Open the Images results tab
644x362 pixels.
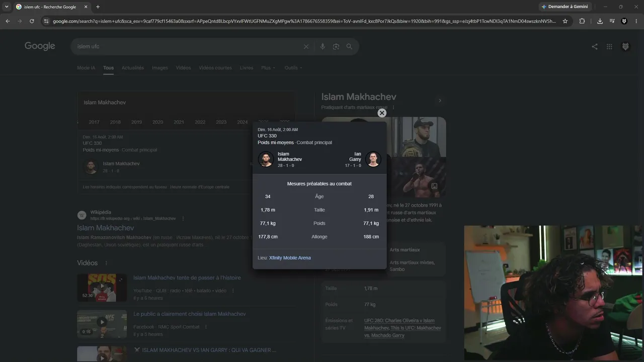160,68
